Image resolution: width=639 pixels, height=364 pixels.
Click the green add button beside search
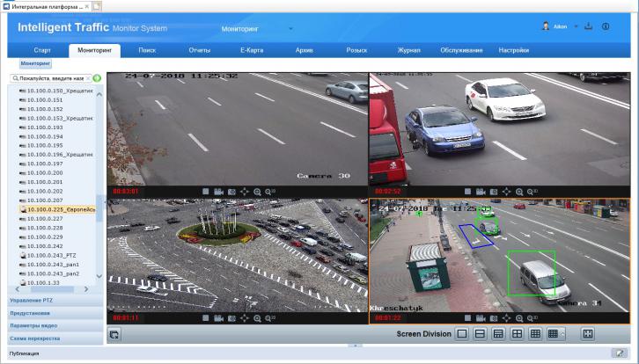tap(97, 78)
